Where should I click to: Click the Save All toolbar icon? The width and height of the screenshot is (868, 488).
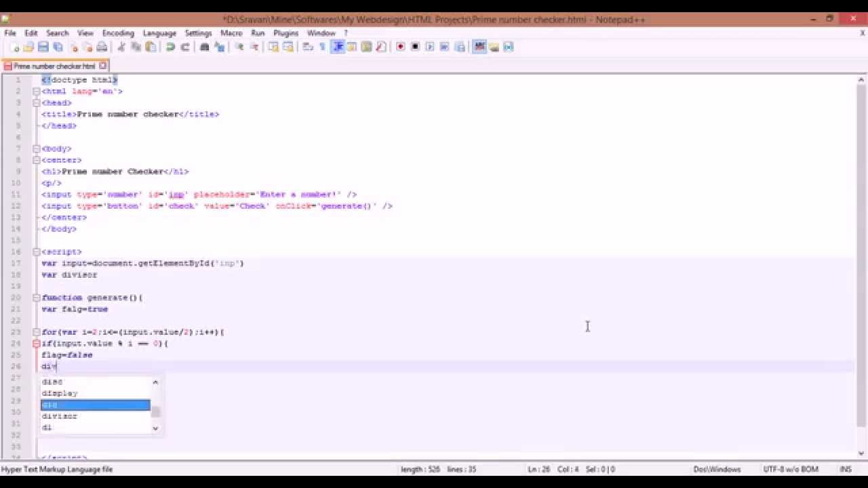58,47
